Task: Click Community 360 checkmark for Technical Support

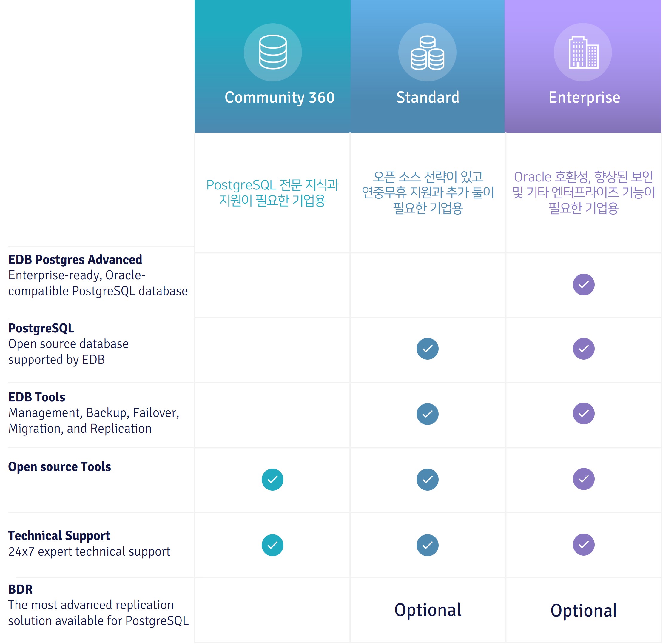Action: pos(272,545)
